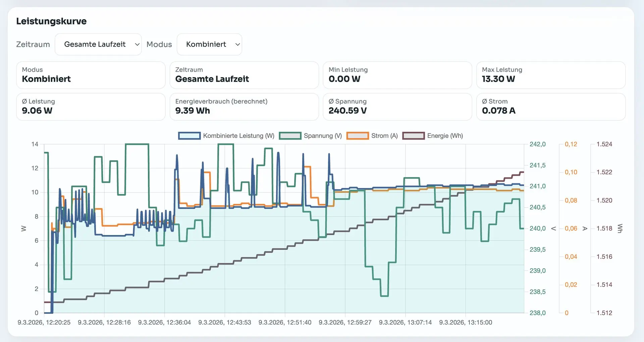Click the Ø Leistung 9.06 W card
Viewport: 644px width, 342px height.
tap(91, 107)
